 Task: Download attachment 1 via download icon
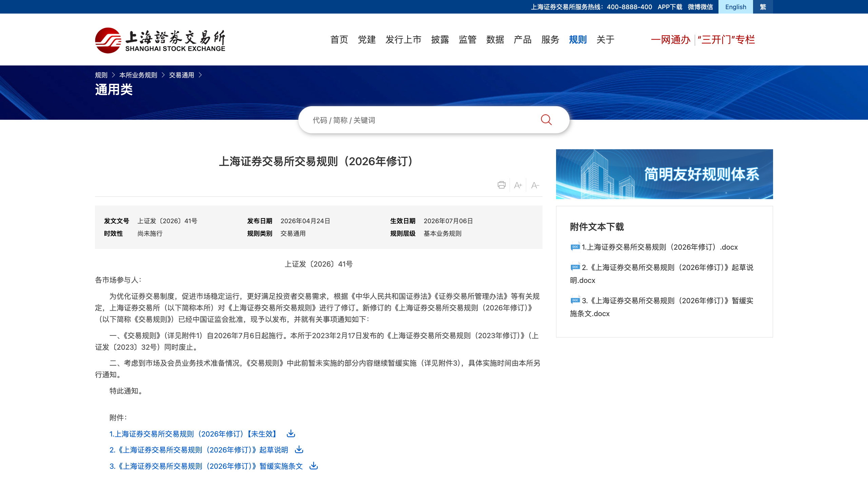[x=291, y=433]
